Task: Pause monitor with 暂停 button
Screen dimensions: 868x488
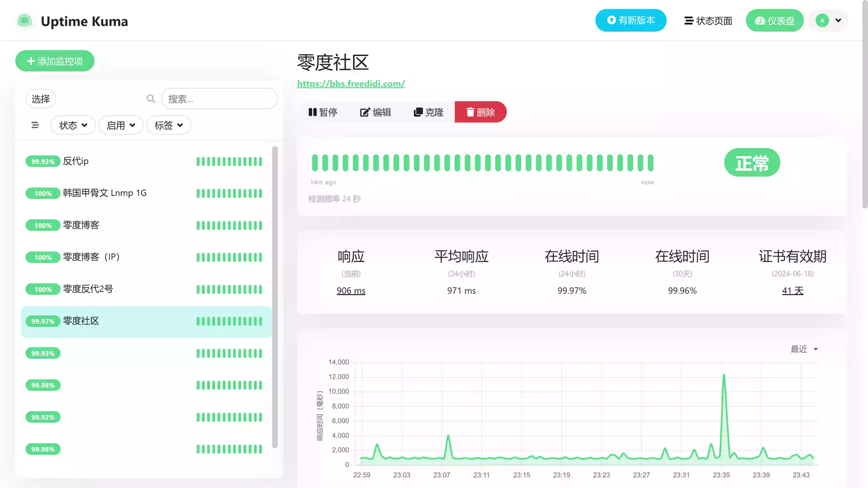Action: (x=323, y=112)
